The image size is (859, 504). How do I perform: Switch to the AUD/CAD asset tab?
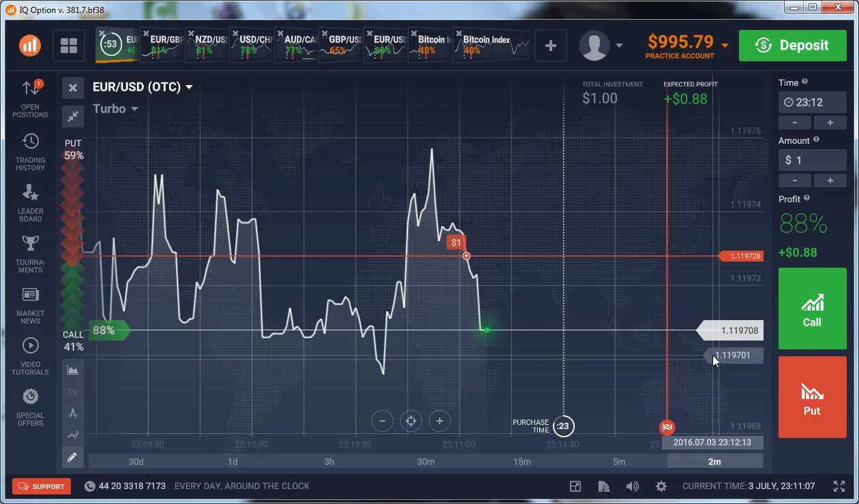coord(297,45)
